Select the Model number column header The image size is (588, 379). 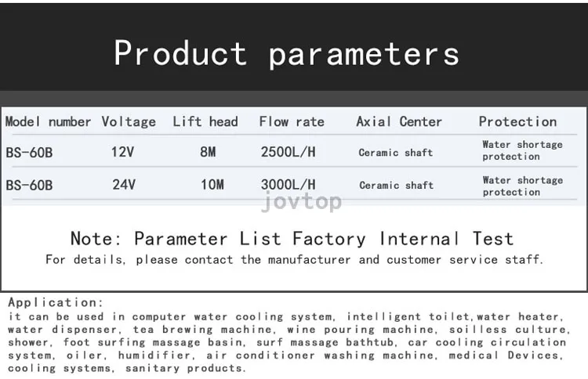coord(48,121)
